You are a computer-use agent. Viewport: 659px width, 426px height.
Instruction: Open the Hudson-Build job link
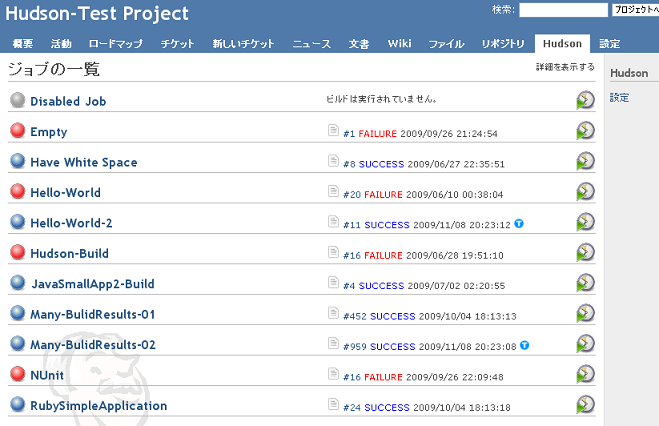tap(69, 253)
